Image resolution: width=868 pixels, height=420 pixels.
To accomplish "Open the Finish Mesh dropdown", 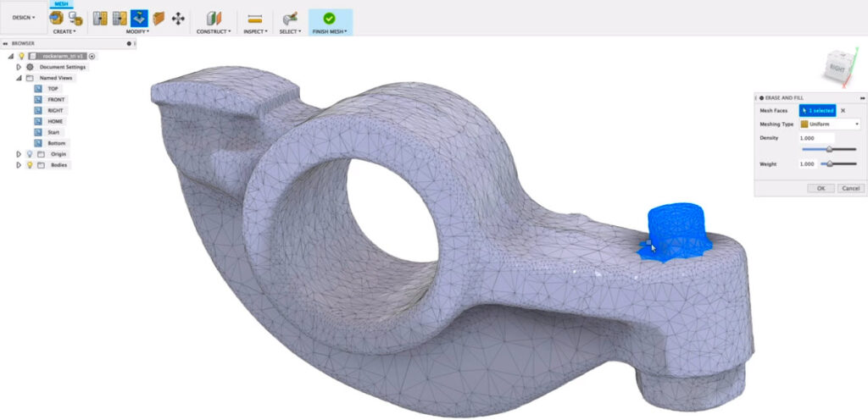I will (x=330, y=31).
